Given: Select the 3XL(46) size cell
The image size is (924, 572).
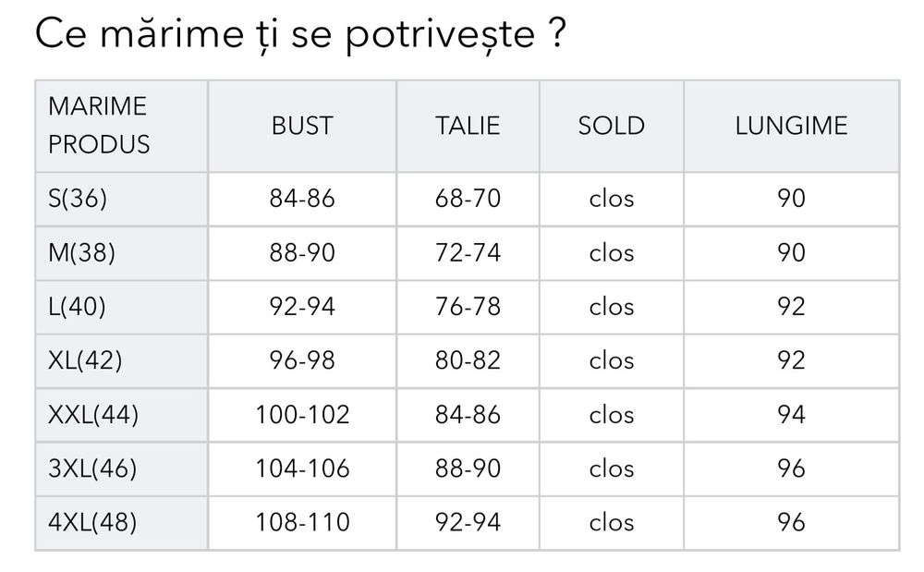Looking at the screenshot, I should point(91,468).
